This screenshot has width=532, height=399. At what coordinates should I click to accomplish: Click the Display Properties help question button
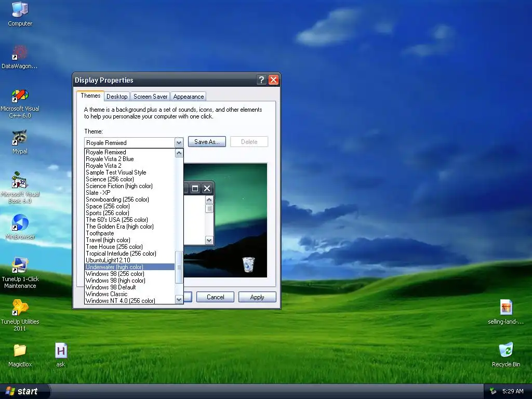[x=261, y=80]
